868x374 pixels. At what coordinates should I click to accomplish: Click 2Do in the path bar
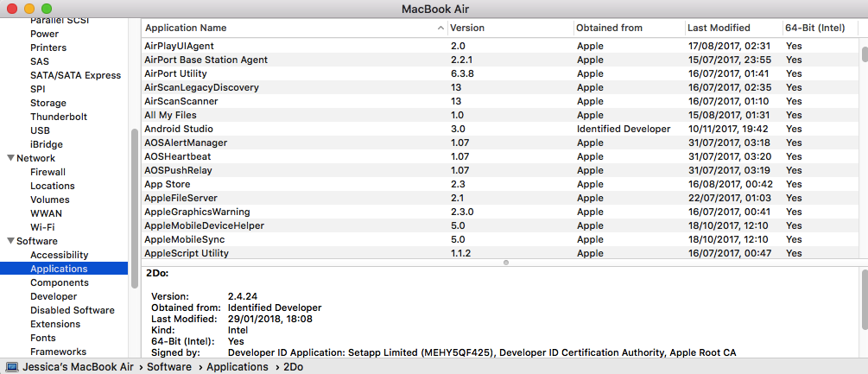click(x=294, y=367)
